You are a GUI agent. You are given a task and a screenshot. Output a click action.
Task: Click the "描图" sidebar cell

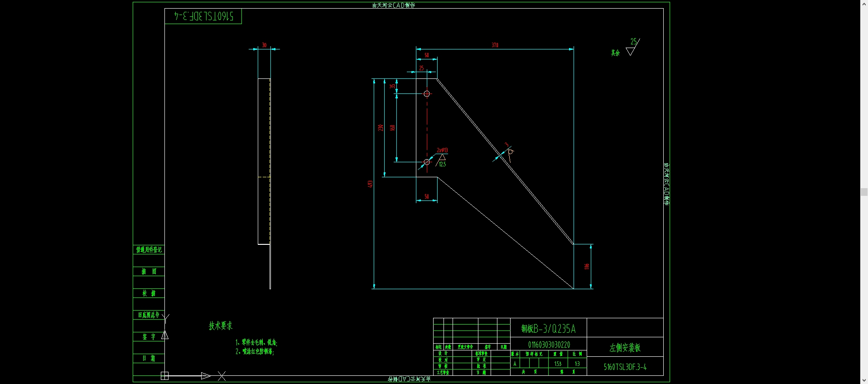coord(149,271)
